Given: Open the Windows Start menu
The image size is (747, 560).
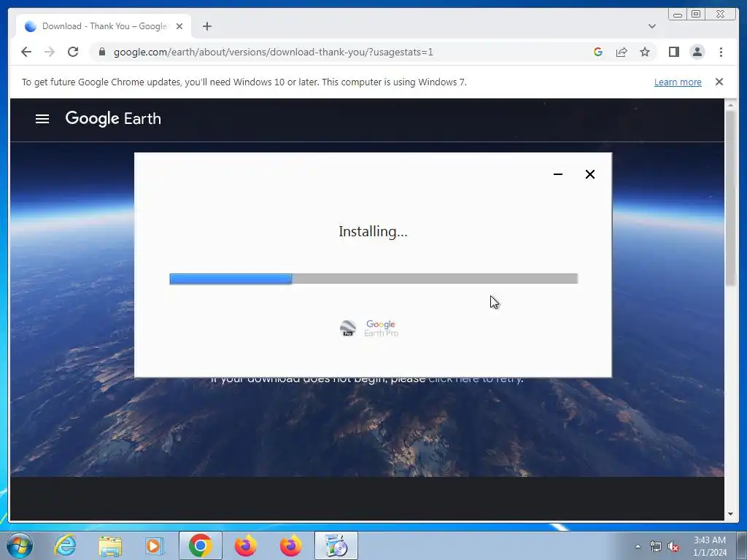Looking at the screenshot, I should coord(20,545).
